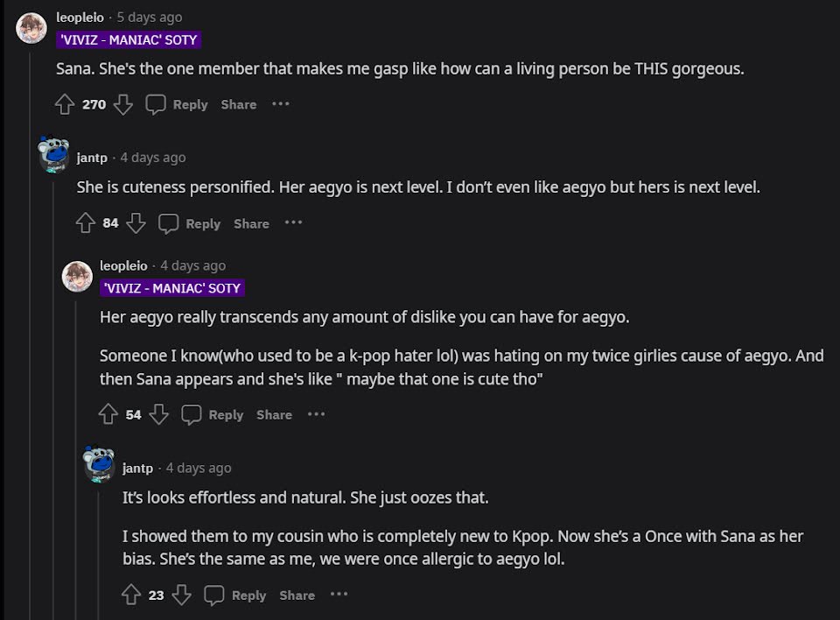Open more options on the 84-point comment
840x620 pixels.
(x=293, y=223)
